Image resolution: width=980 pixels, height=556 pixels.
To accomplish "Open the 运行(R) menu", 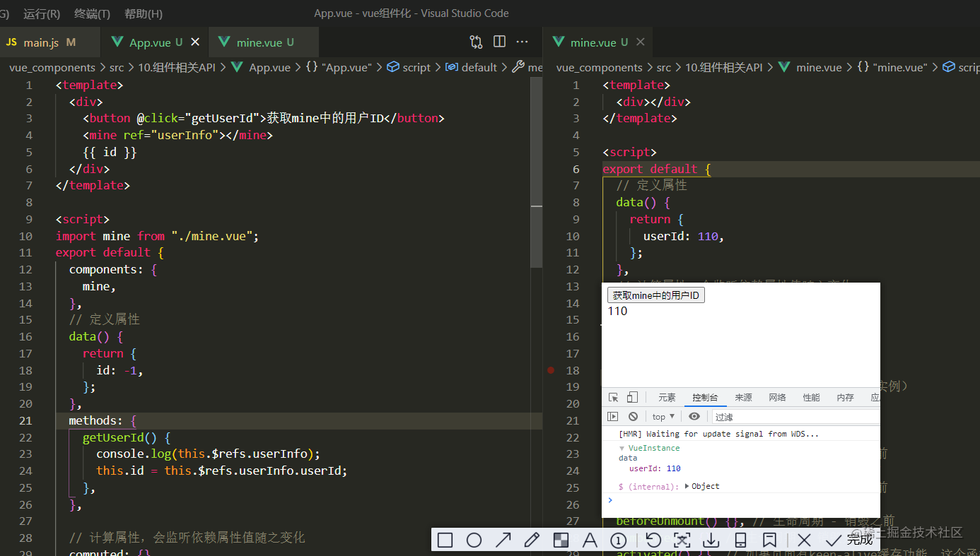I will point(42,13).
